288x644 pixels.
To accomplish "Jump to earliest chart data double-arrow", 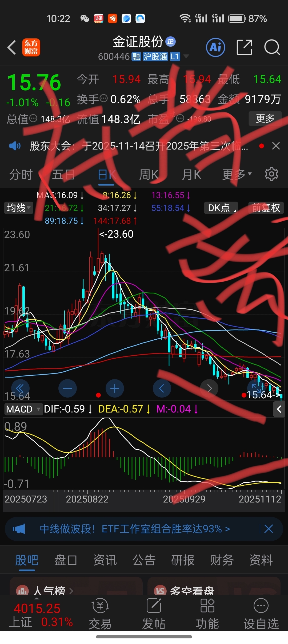I will coord(20,388).
